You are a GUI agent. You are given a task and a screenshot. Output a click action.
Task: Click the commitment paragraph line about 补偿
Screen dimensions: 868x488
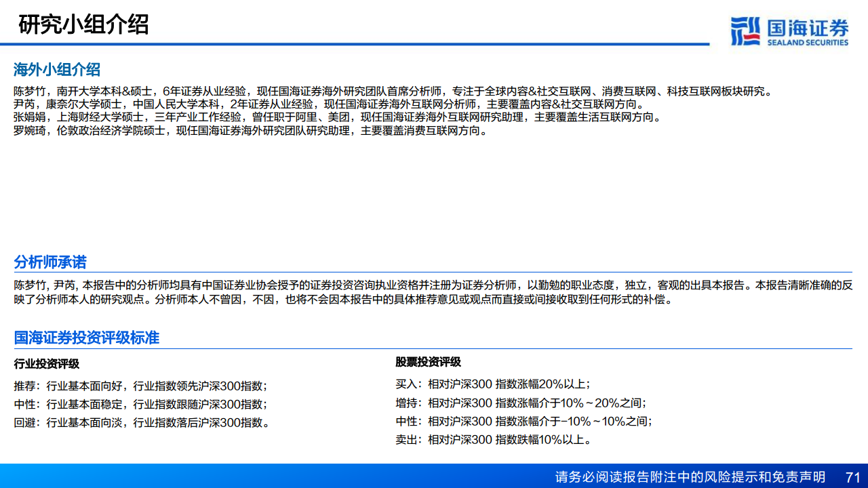pyautogui.click(x=343, y=299)
